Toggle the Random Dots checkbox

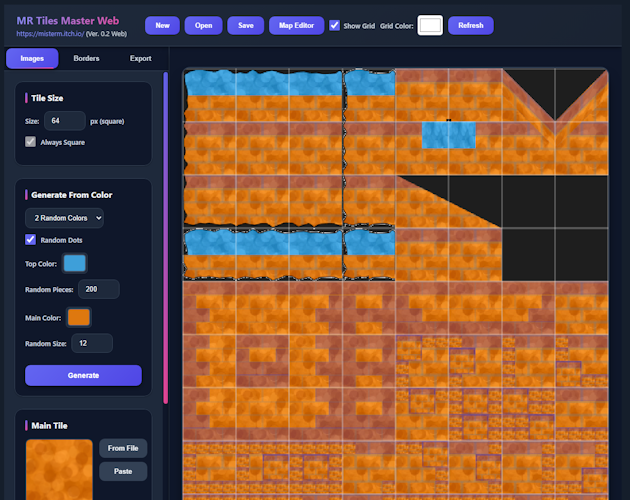(x=30, y=240)
